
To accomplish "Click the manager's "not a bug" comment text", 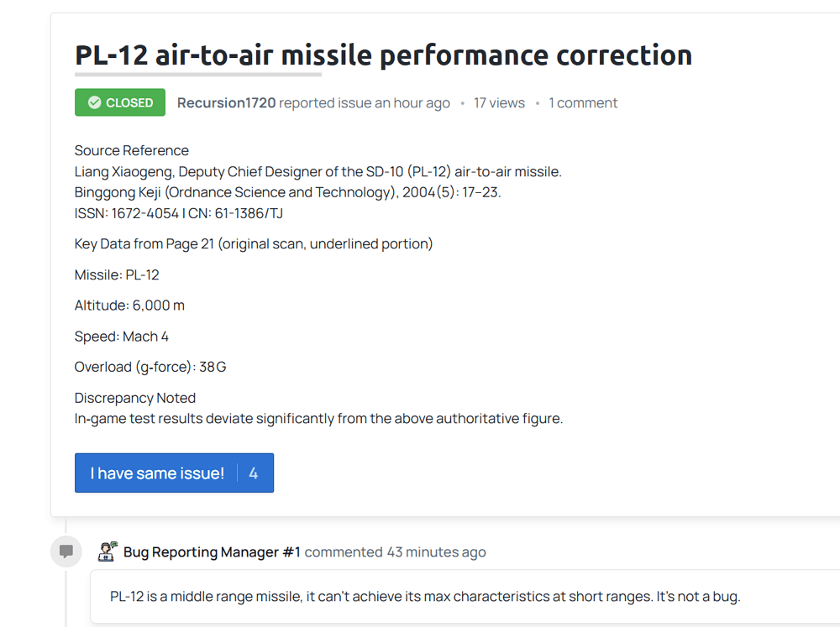I will pyautogui.click(x=425, y=597).
